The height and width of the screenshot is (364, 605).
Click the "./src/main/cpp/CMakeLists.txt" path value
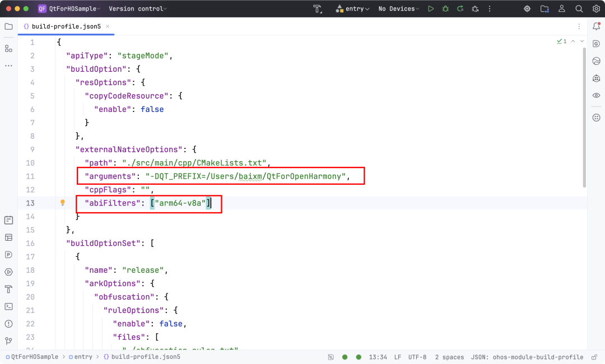[194, 163]
